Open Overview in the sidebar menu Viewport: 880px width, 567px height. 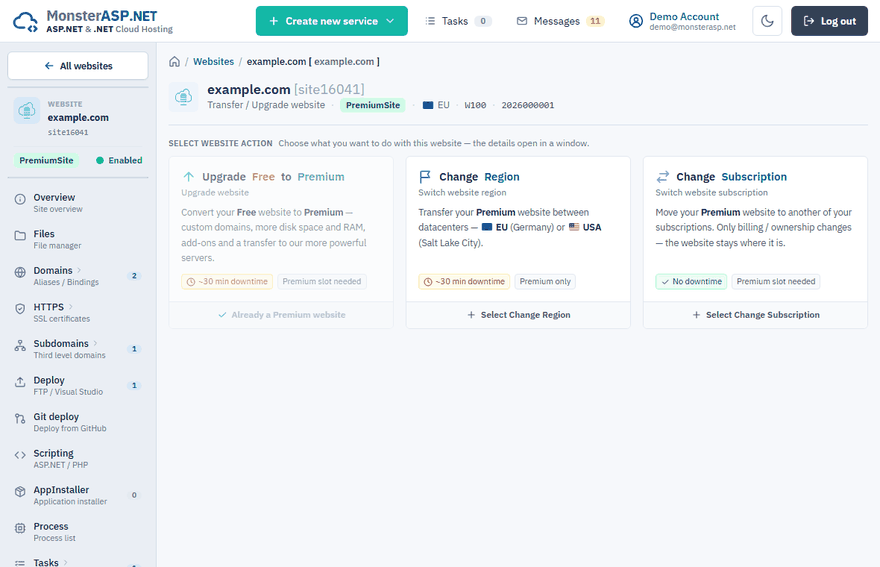tap(78, 203)
